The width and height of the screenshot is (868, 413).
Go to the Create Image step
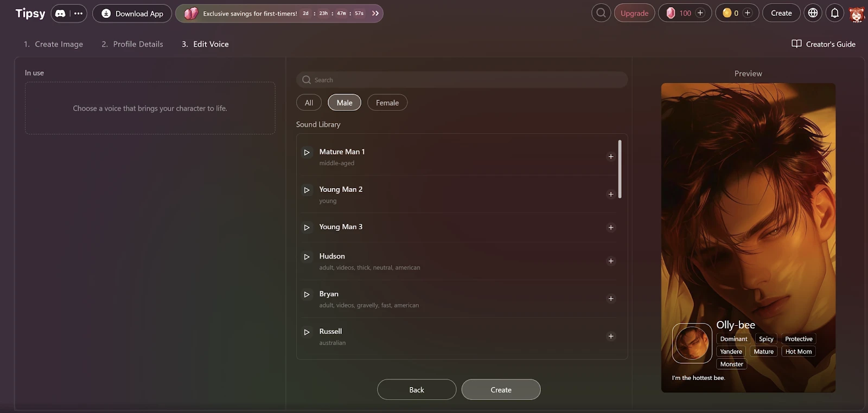[54, 44]
